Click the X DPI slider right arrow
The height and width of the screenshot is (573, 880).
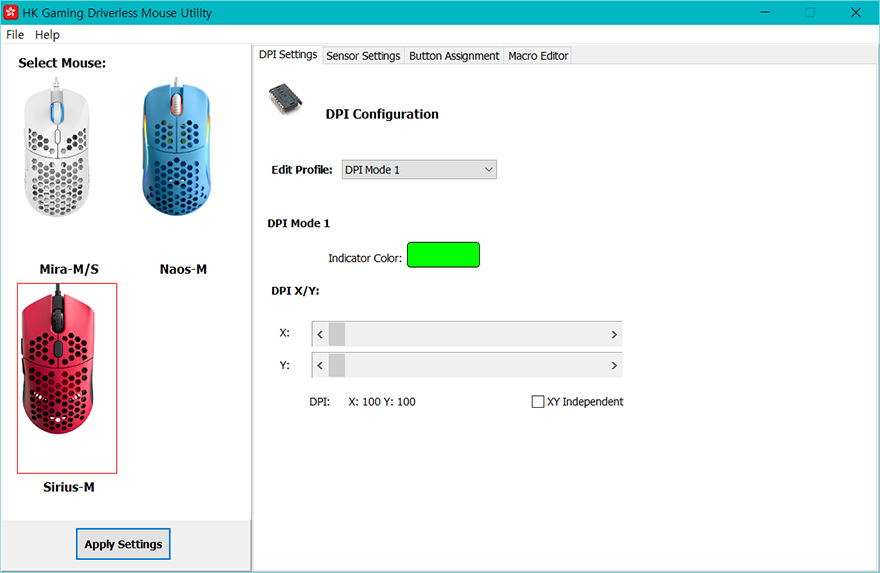614,334
